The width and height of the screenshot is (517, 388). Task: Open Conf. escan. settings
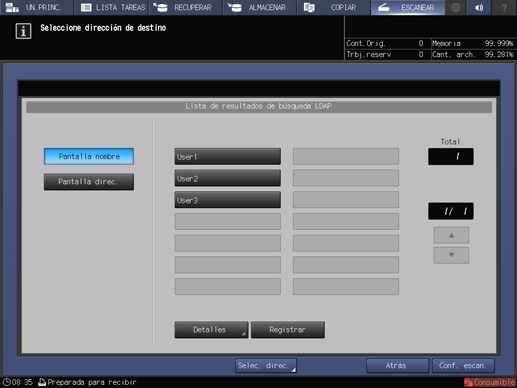pos(463,366)
